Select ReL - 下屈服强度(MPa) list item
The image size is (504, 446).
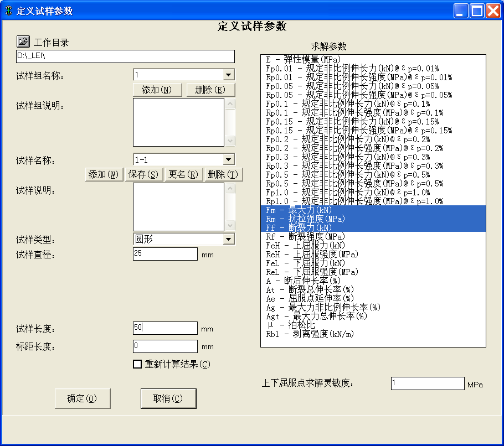click(373, 272)
